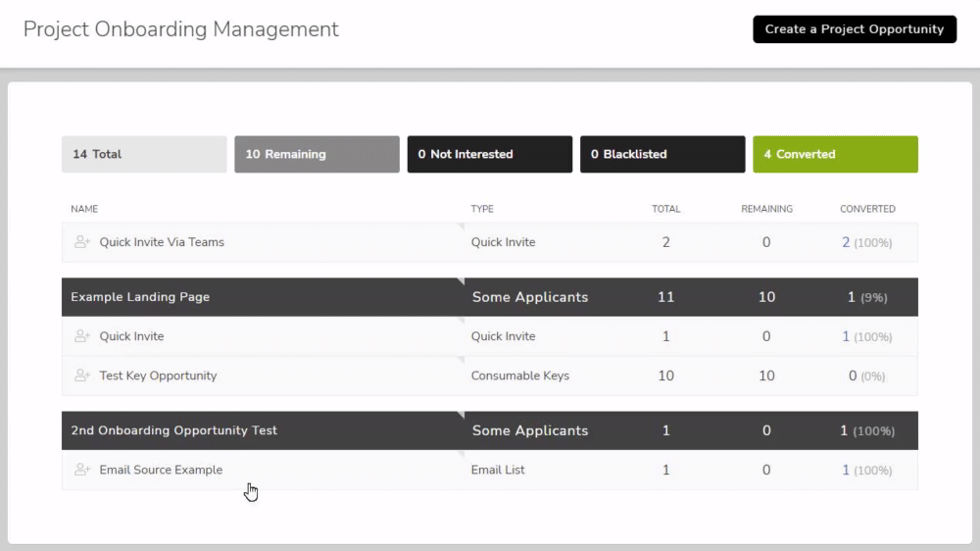980x551 pixels.
Task: Click the CONVERTED column header
Action: (867, 209)
